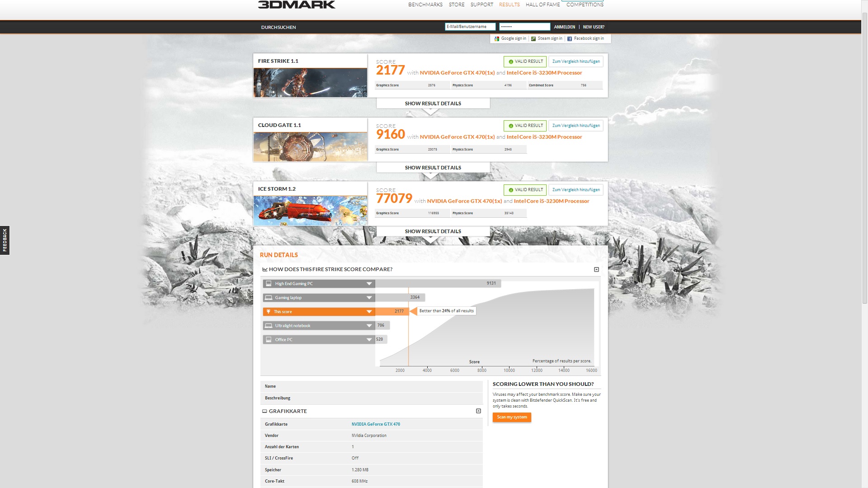This screenshot has width=868, height=488.
Task: Click the Fire Strike thumbnail image
Action: 310,83
